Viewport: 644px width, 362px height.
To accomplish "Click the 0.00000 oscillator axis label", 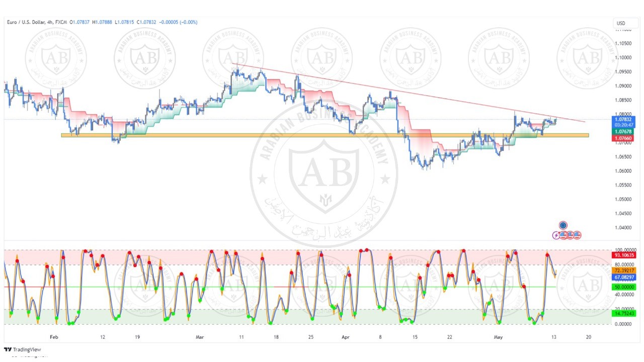I will pos(623,324).
